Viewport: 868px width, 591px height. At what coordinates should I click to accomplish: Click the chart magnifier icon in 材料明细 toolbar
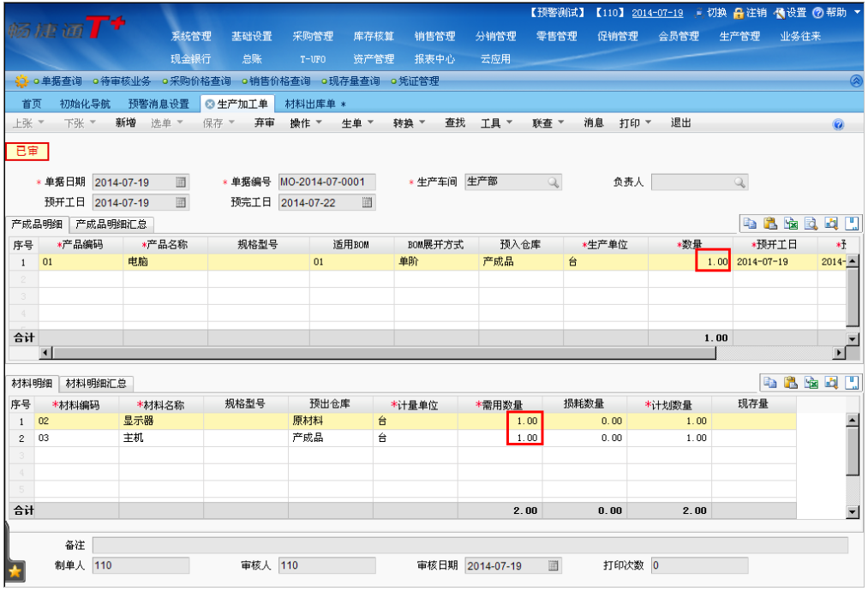tap(831, 382)
